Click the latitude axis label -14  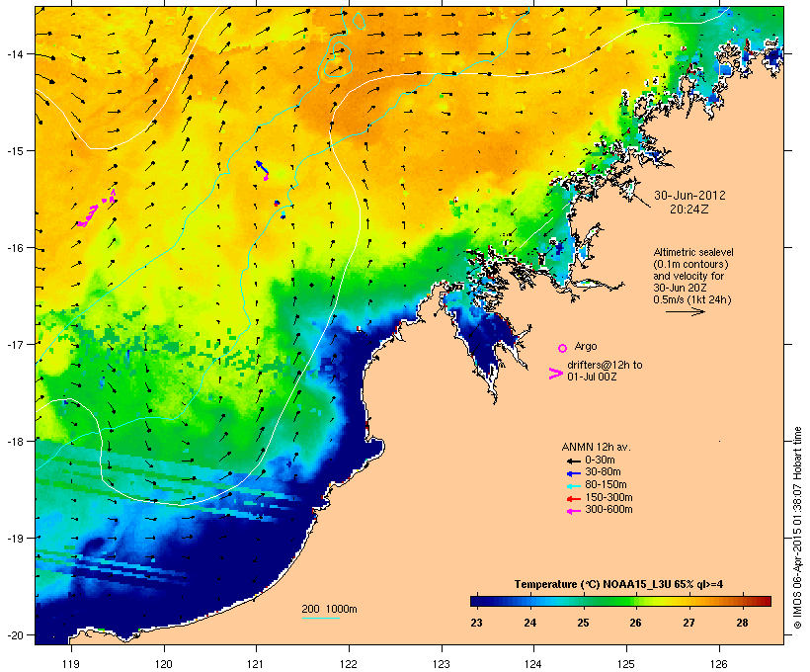pos(14,53)
